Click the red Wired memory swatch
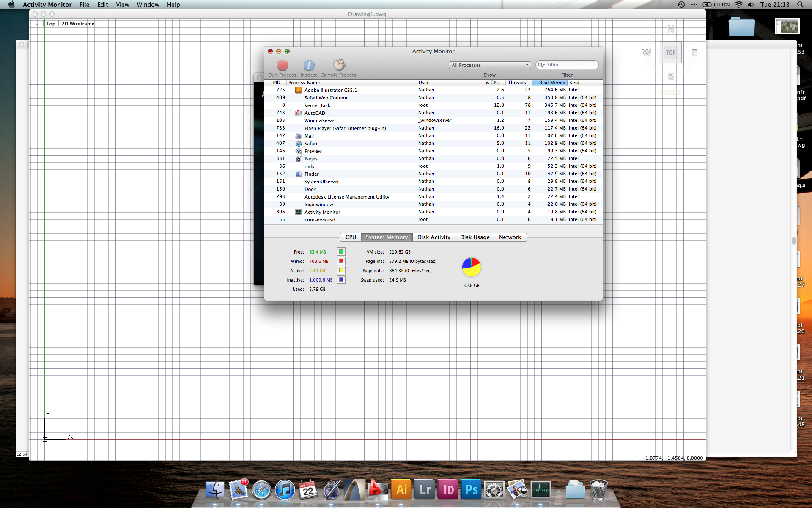Screen dimensions: 812x508 [x=341, y=261]
